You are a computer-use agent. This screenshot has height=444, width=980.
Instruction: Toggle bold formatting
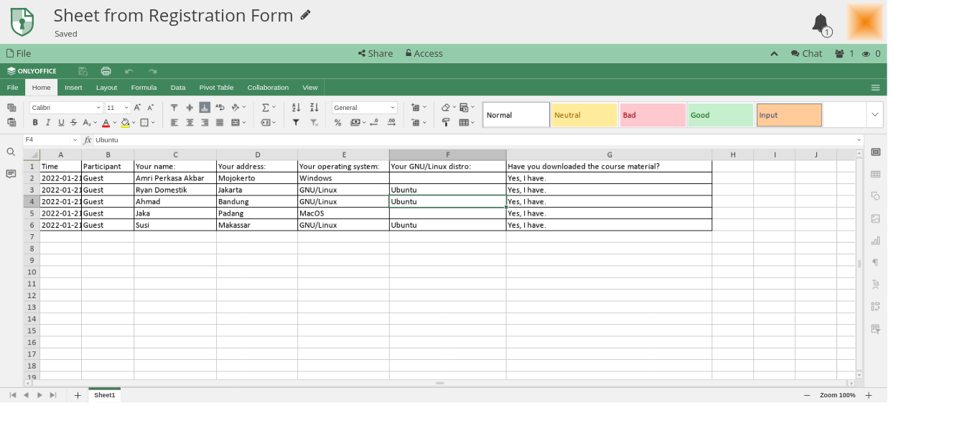tap(34, 123)
